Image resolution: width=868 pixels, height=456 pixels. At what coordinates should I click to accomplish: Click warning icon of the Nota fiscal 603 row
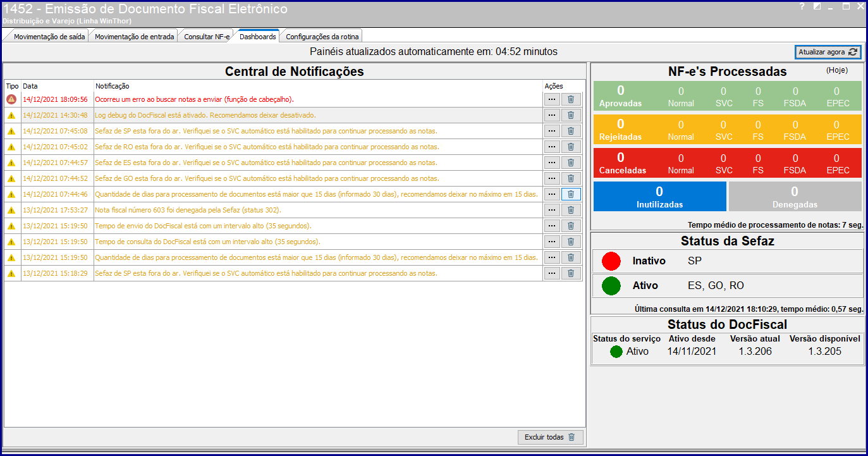pyautogui.click(x=11, y=210)
